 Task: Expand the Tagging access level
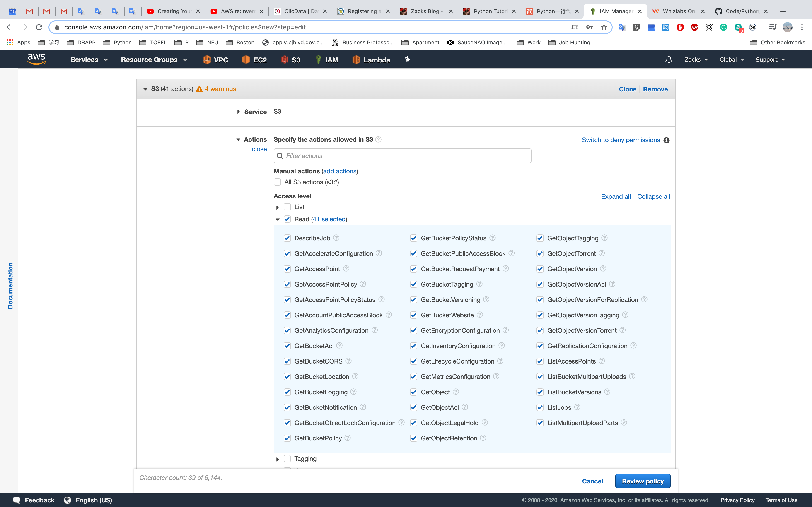278,459
